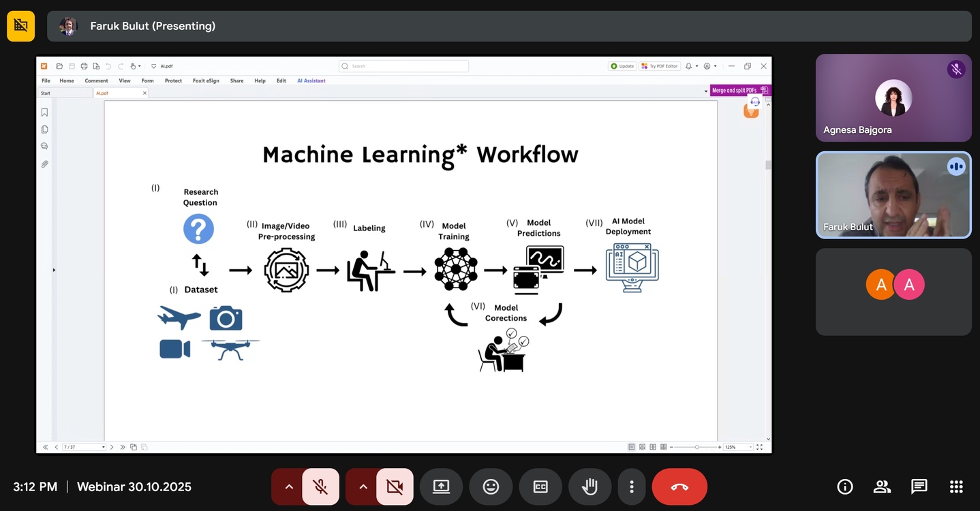Expand audio settings chevron beside microphone
Screen dimensions: 980x511
(x=289, y=486)
